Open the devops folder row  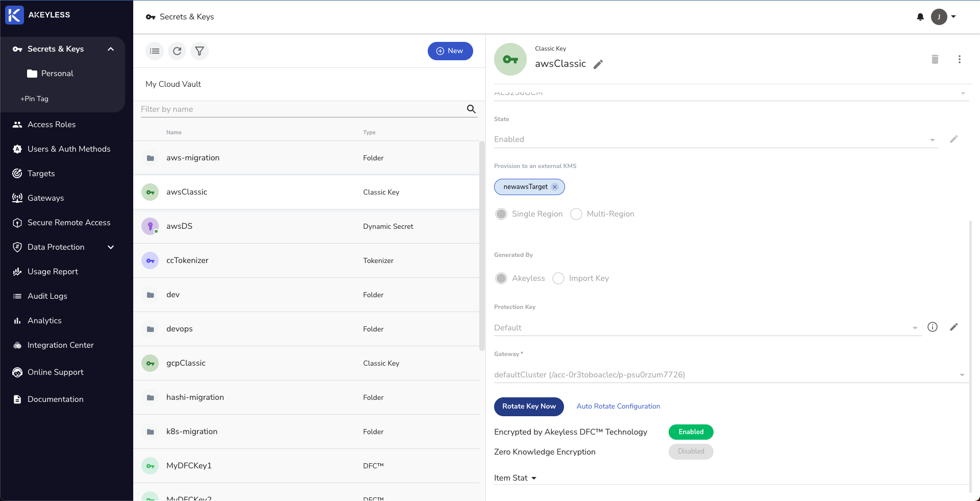(306, 329)
